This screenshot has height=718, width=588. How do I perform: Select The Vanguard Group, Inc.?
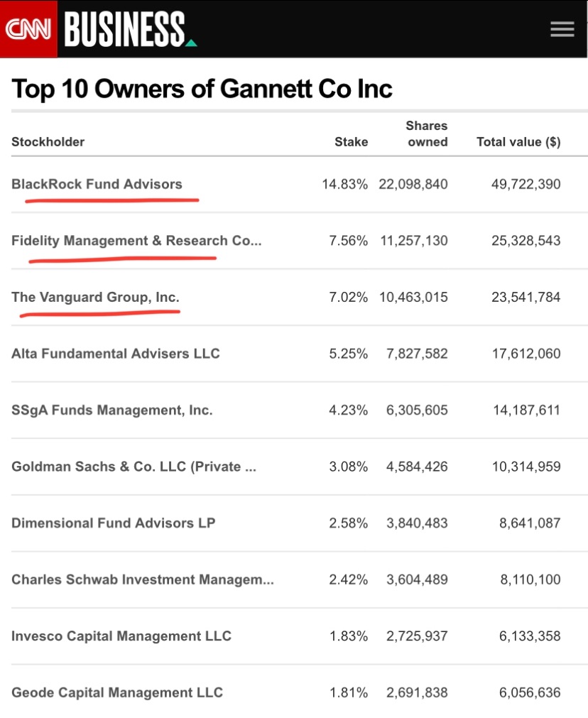95,297
